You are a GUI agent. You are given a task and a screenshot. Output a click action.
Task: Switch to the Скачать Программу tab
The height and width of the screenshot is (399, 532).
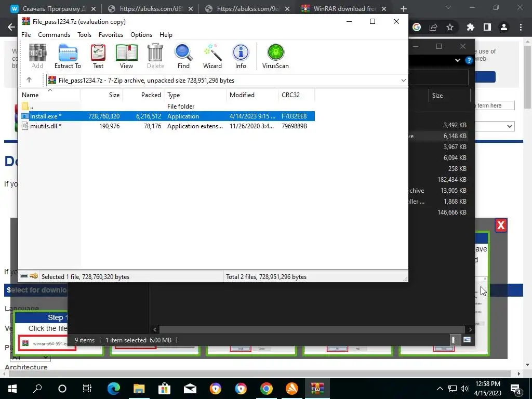click(54, 9)
